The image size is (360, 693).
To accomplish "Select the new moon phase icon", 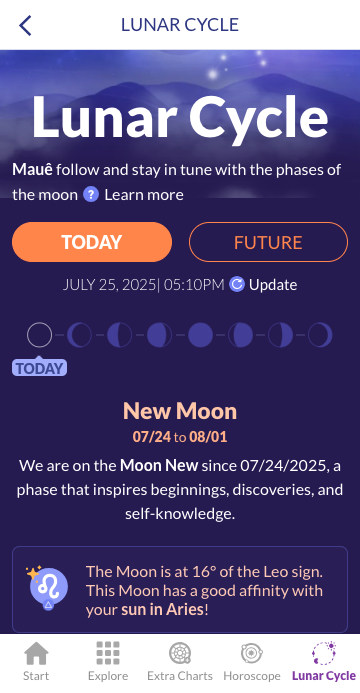I will [x=39, y=335].
